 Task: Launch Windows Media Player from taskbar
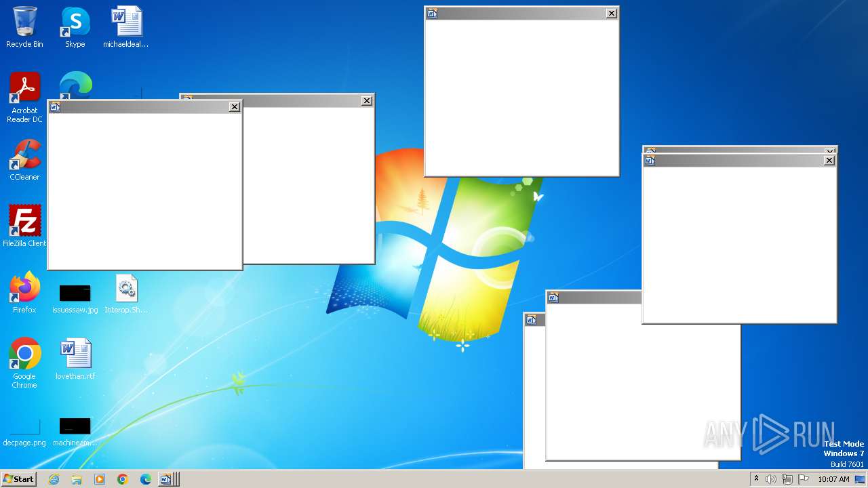coord(100,479)
